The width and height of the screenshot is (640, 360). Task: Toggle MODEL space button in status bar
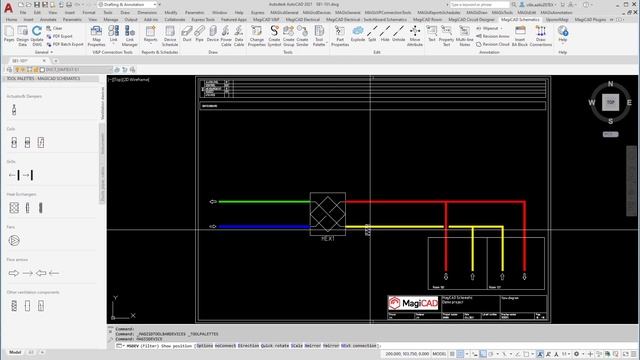pyautogui.click(x=439, y=354)
